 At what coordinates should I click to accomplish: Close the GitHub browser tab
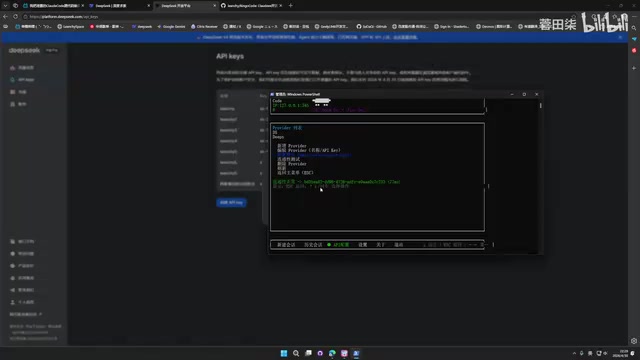pyautogui.click(x=281, y=6)
